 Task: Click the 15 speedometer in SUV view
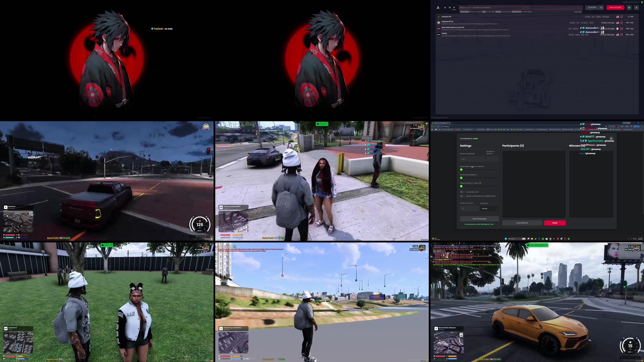[x=630, y=345]
